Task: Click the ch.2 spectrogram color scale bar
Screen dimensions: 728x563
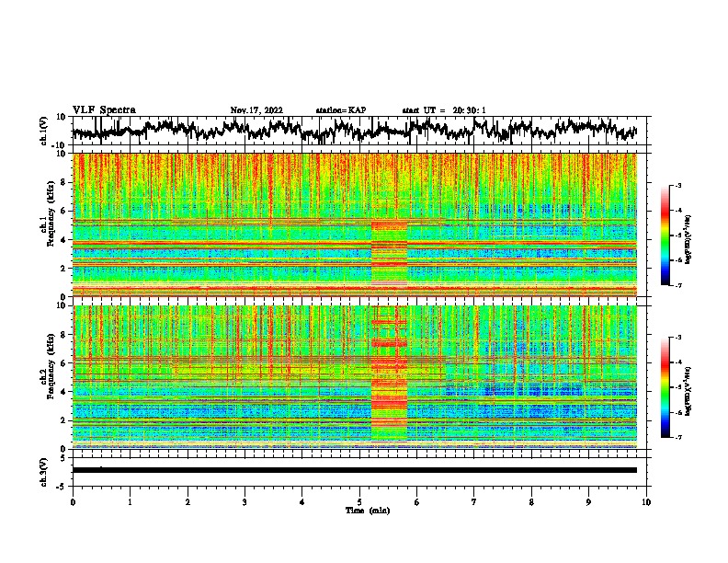Action: [x=665, y=387]
